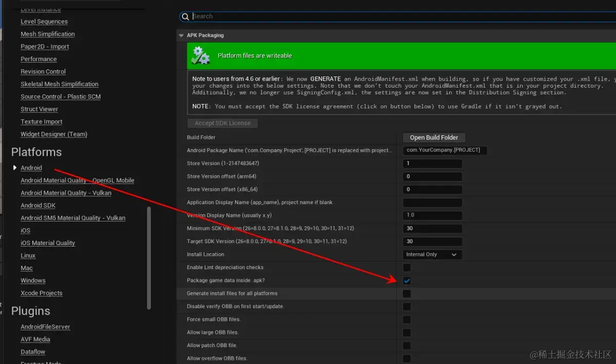Enable Force small OBB files

click(x=407, y=319)
